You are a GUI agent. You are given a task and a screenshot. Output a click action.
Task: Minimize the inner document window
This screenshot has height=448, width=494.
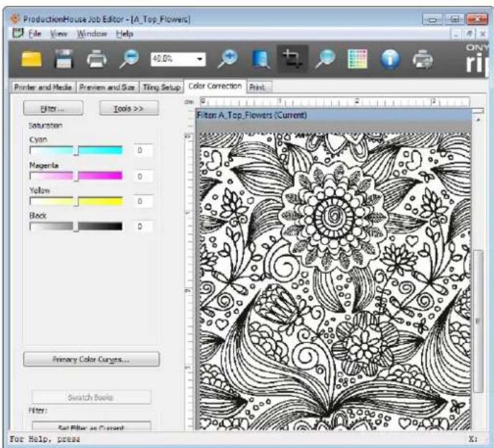tap(456, 34)
